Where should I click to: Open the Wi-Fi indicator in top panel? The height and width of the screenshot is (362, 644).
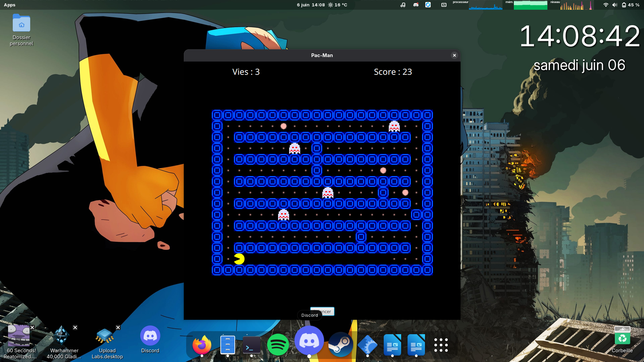pyautogui.click(x=606, y=5)
